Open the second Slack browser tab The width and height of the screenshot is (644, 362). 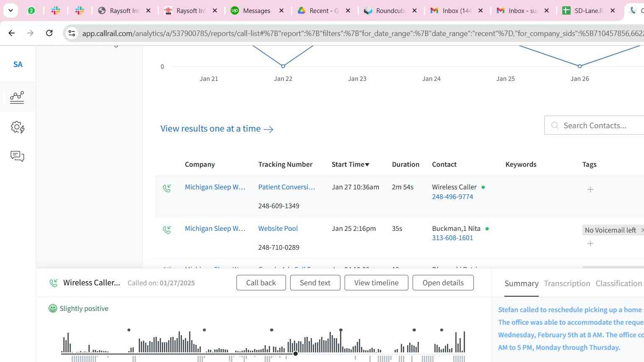[80, 11]
